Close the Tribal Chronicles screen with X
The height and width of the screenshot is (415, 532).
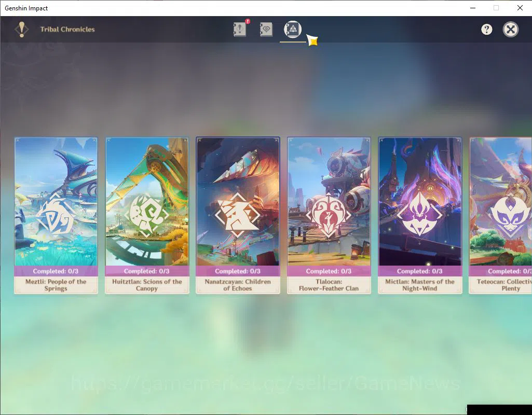(511, 30)
